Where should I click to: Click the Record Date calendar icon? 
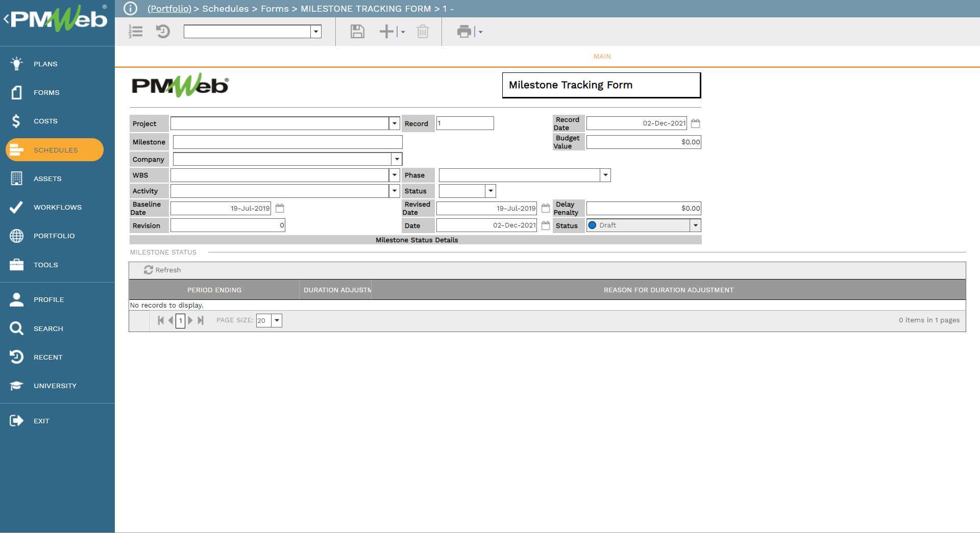[x=696, y=123]
